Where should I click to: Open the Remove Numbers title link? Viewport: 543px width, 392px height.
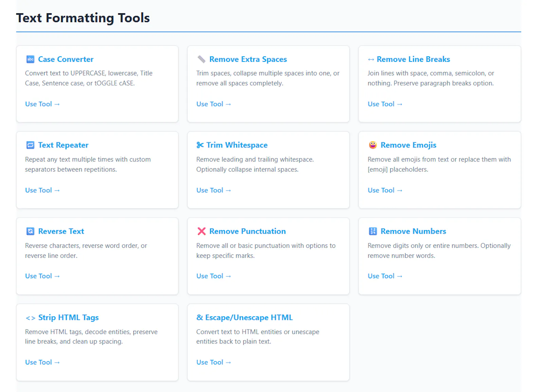pyautogui.click(x=413, y=231)
